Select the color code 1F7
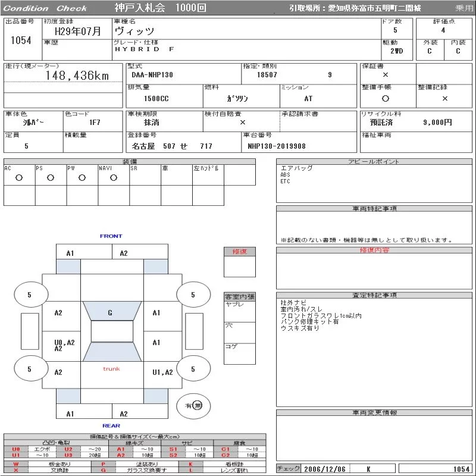The width and height of the screenshot is (476, 476). [95, 123]
